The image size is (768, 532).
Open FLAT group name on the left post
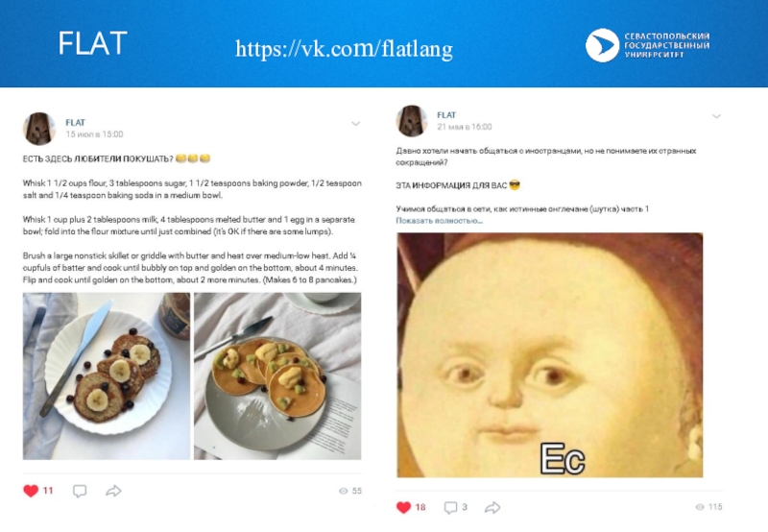(76, 123)
